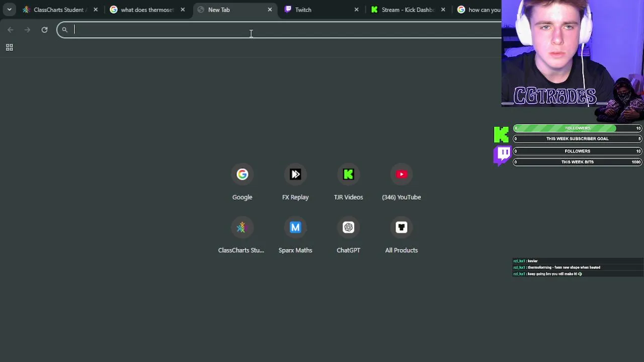Click This Week Subscriber Goal bar
Viewport: 644px width, 362px height.
(x=578, y=139)
